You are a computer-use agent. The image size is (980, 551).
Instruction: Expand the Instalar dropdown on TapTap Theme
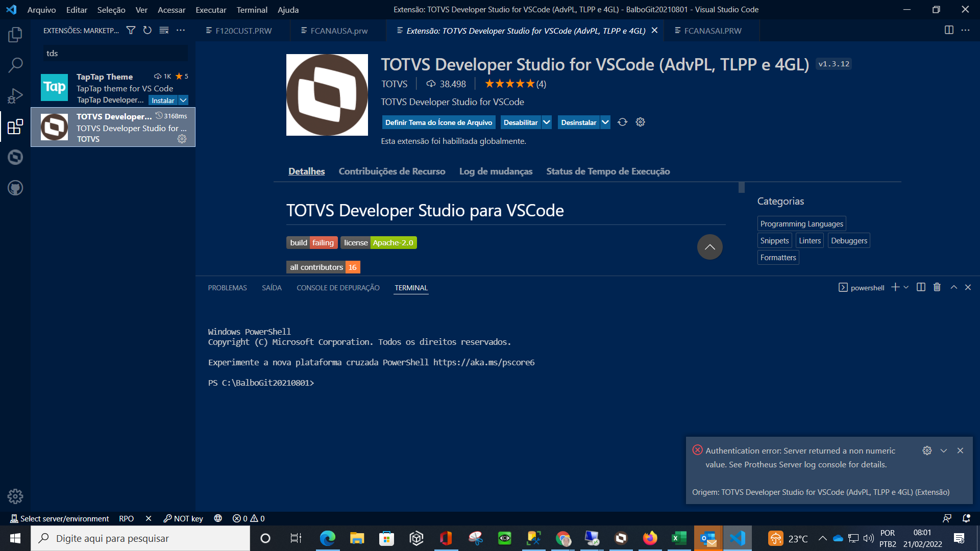pos(183,100)
